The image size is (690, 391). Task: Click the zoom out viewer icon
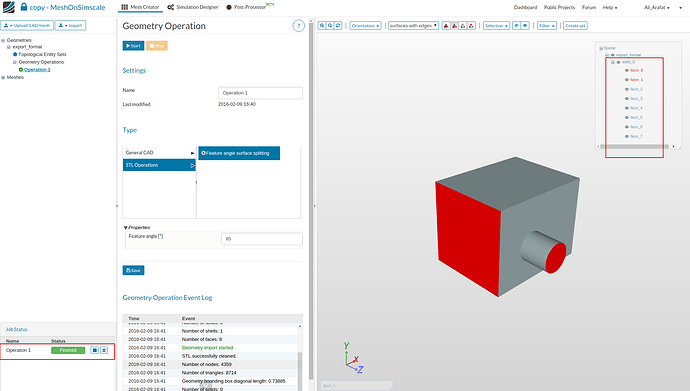click(x=330, y=26)
